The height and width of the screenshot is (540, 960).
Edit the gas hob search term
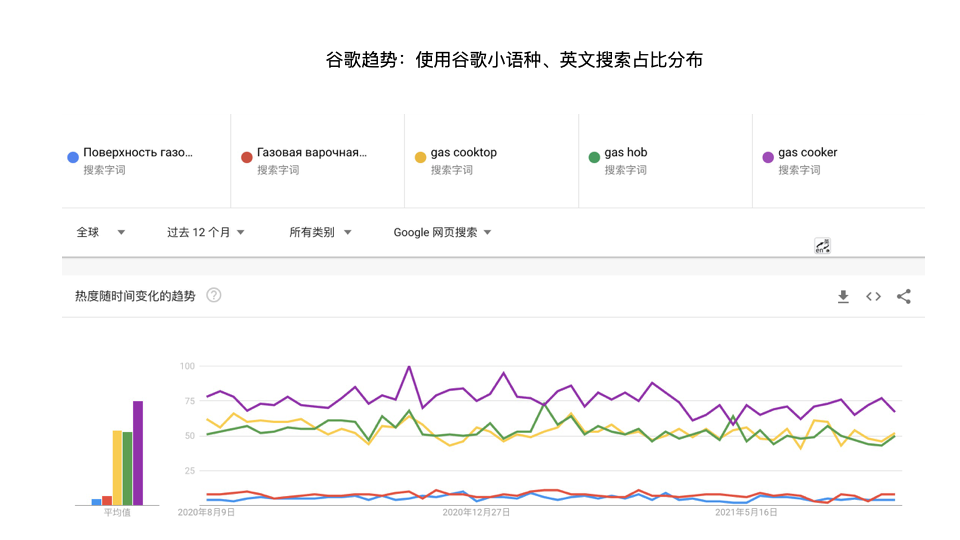[626, 152]
